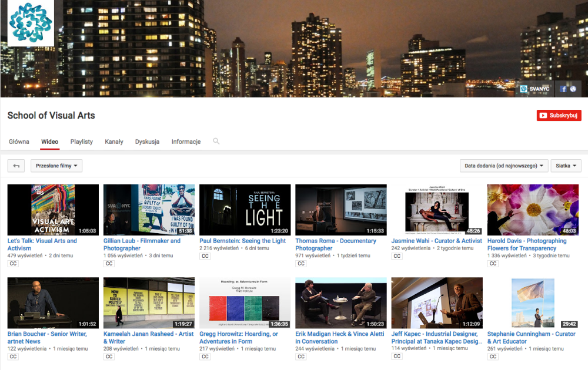Open title link Paul Bernstein: Seeing the Light

coord(243,241)
